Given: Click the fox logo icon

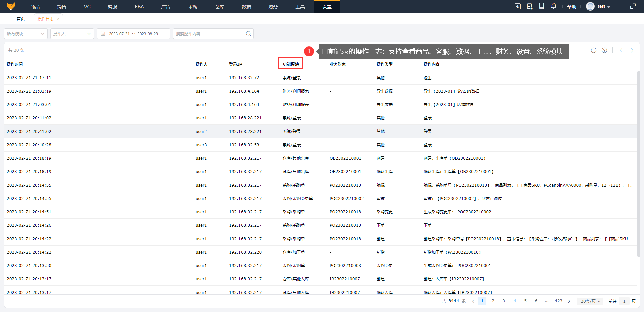Looking at the screenshot, I should tap(11, 6).
